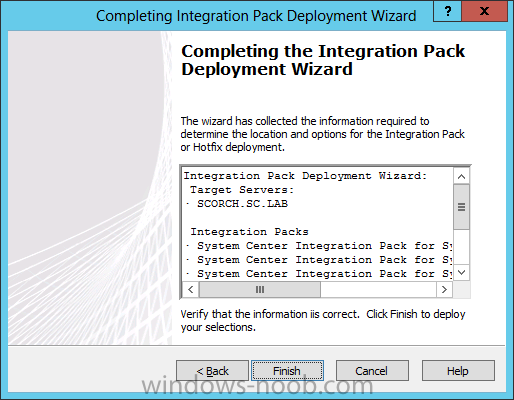Click the second System Center Integration Pack line
This screenshot has height=400, width=514.
pyautogui.click(x=319, y=260)
